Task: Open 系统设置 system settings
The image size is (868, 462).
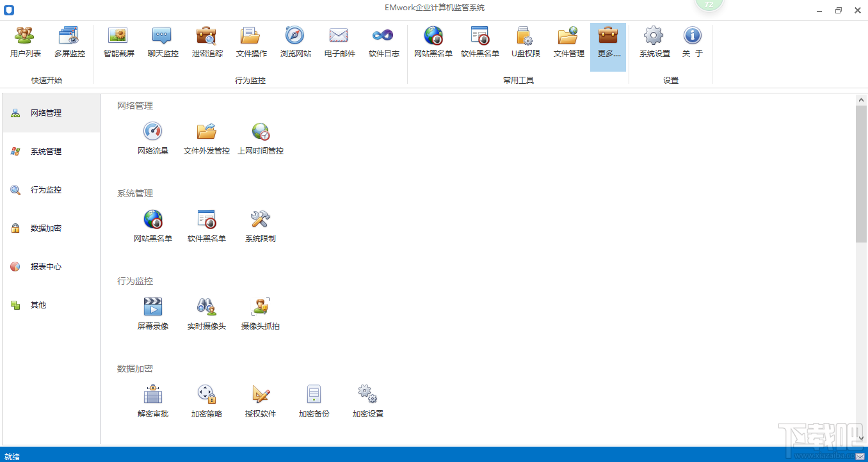Action: point(653,41)
